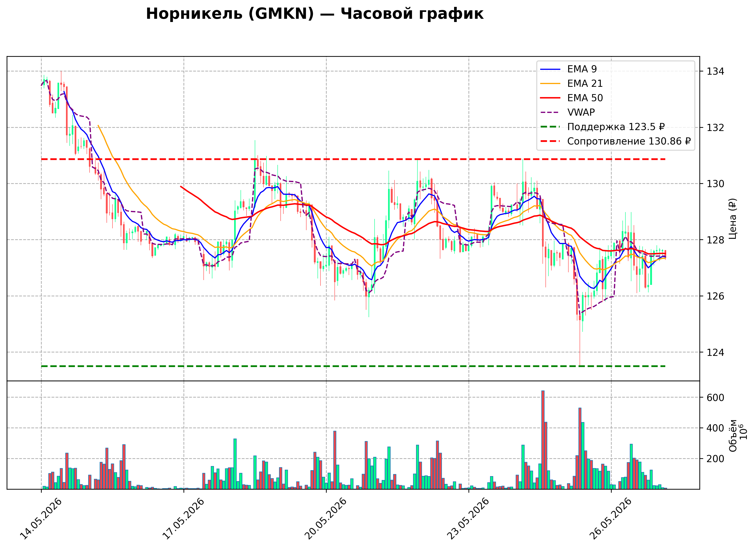
Task: Click the 130 price axis label
Action: pyautogui.click(x=716, y=184)
